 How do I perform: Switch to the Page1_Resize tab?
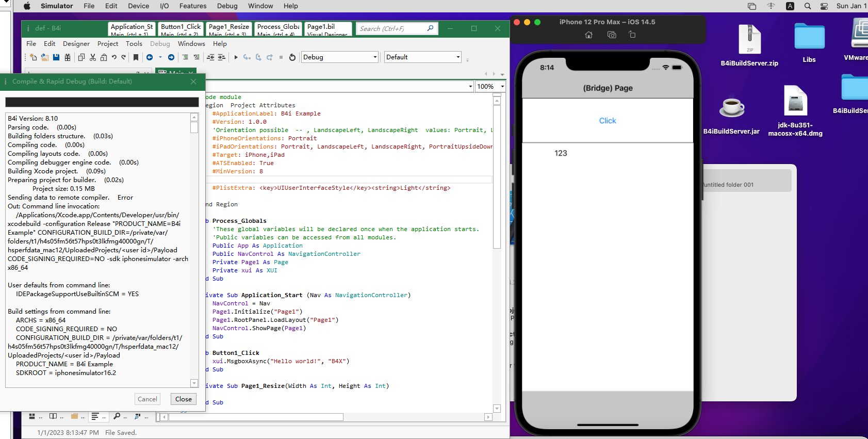tap(229, 29)
